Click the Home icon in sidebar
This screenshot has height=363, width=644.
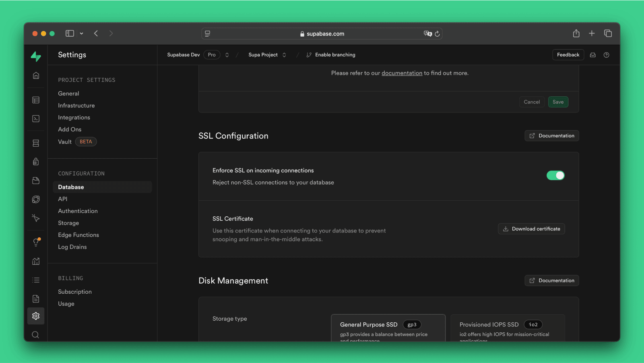[x=36, y=76]
